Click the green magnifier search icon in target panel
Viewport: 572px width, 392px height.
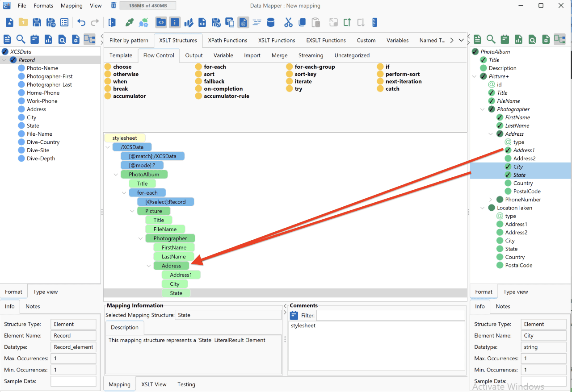coord(491,39)
